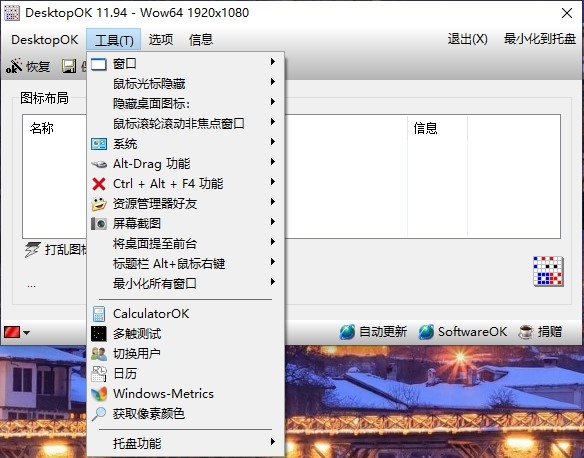Open the calendar (日历) icon
The image size is (584, 458).
(99, 373)
